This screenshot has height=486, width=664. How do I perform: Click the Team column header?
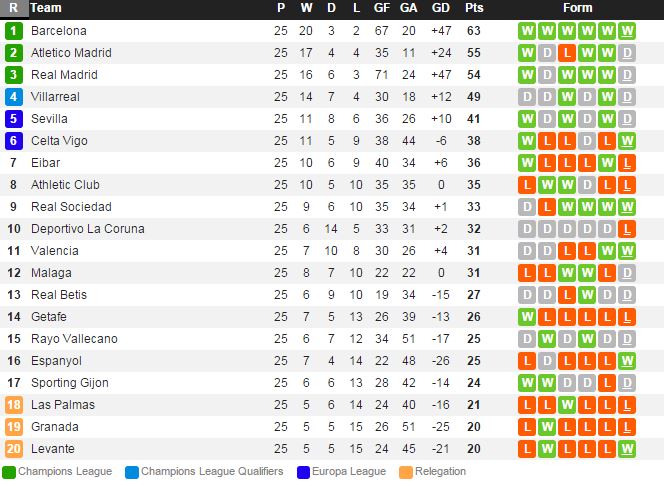pos(46,8)
